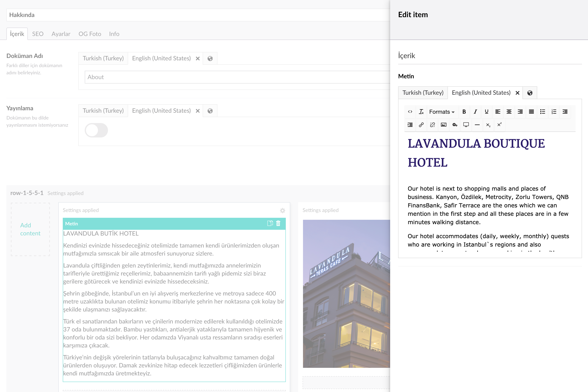This screenshot has height=392, width=588.
Task: Insert a numbered list
Action: point(554,112)
